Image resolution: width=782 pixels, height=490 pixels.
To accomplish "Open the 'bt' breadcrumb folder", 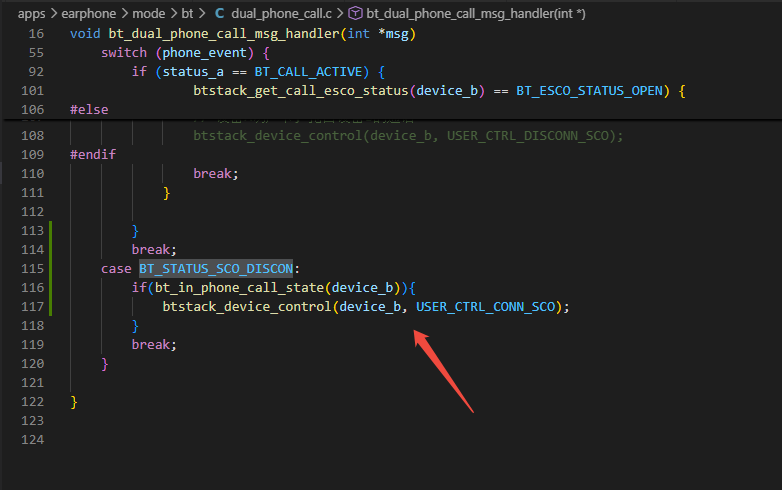I will [x=187, y=13].
